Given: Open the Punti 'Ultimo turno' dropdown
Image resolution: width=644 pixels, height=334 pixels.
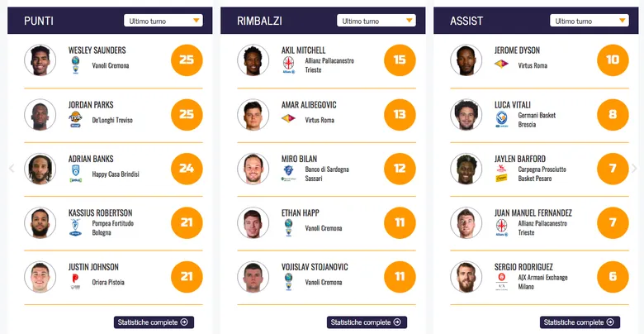Looking at the screenshot, I should [x=165, y=21].
